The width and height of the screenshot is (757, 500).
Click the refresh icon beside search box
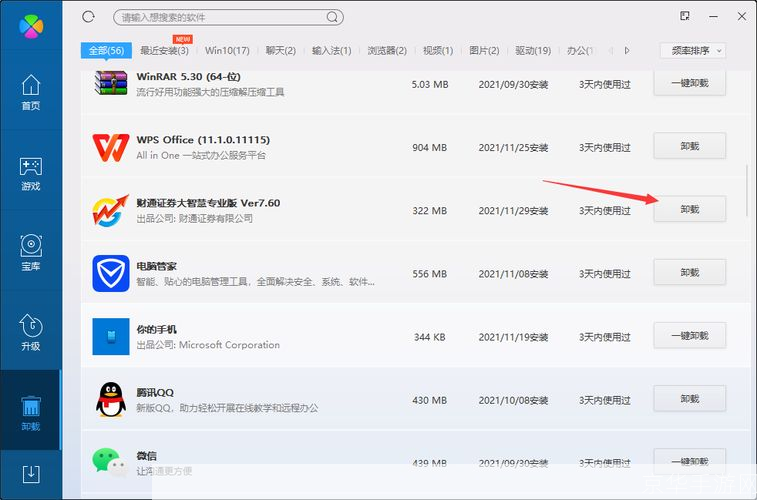[x=89, y=17]
